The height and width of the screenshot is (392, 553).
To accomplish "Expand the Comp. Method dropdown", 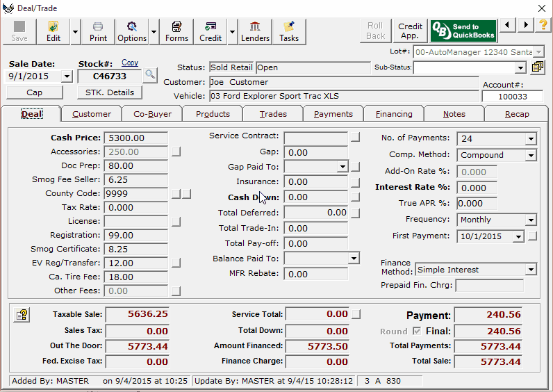I will click(531, 156).
